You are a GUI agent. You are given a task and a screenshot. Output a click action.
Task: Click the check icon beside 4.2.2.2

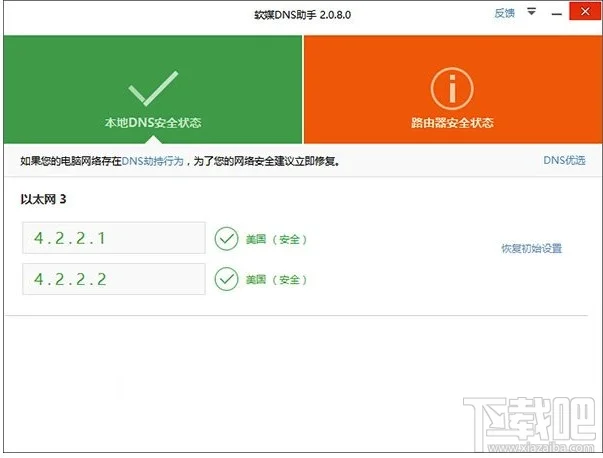tap(226, 279)
